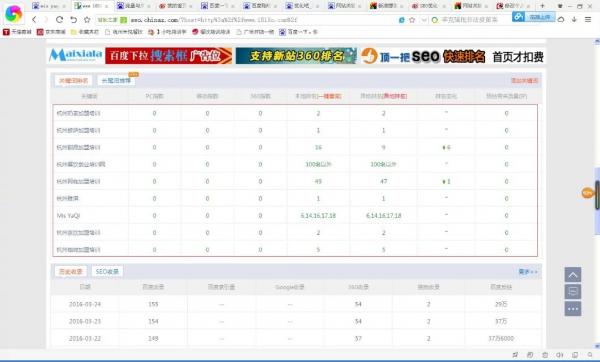Screen dimensions: 600x362
Task: Click the Maixiala logo banner
Action: coord(76,56)
